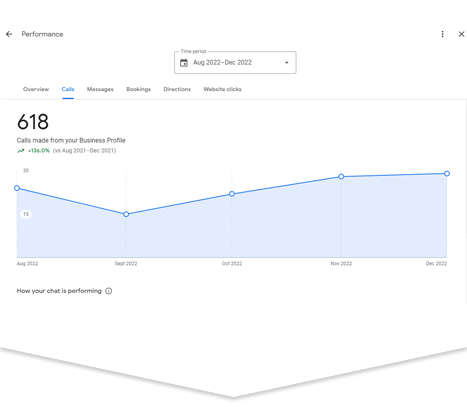Open the three-dot more options menu
Viewport: 467px width, 407px height.
point(442,34)
